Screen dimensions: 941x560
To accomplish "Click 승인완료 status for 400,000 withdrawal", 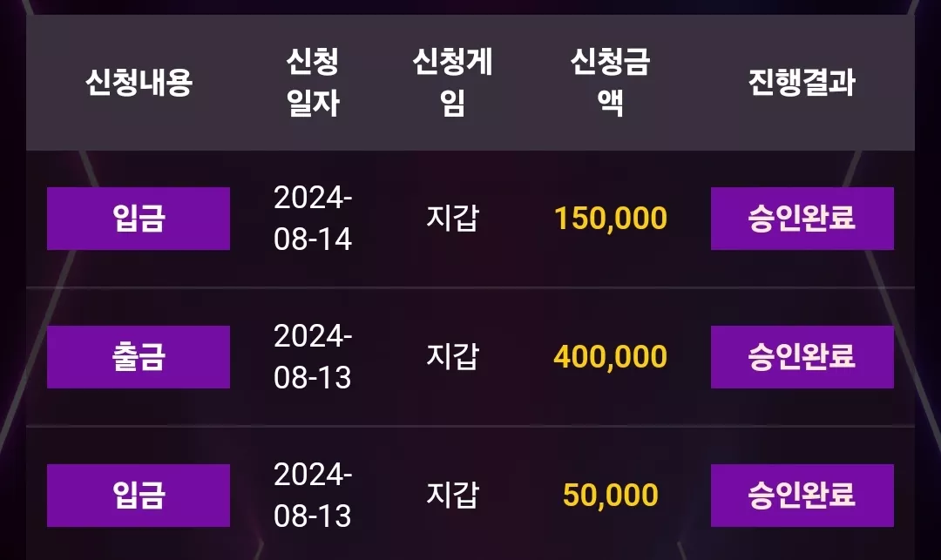I will [x=802, y=357].
